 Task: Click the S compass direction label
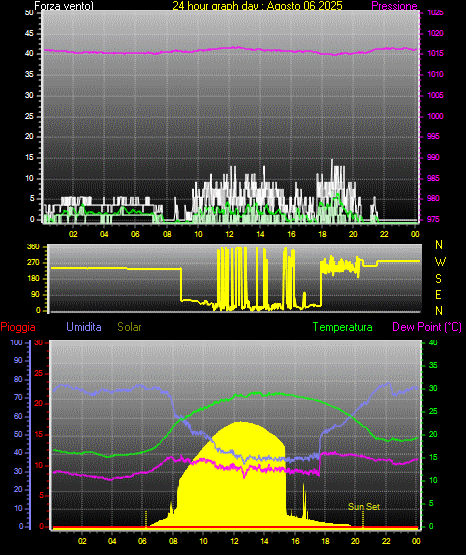coord(438,279)
